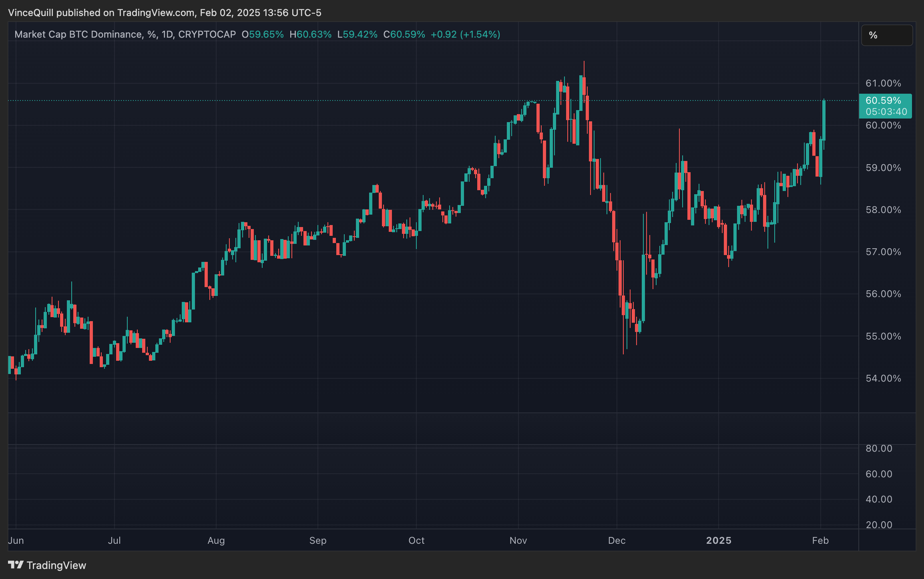Click the 20.00 lower pane scale label

coord(879,525)
